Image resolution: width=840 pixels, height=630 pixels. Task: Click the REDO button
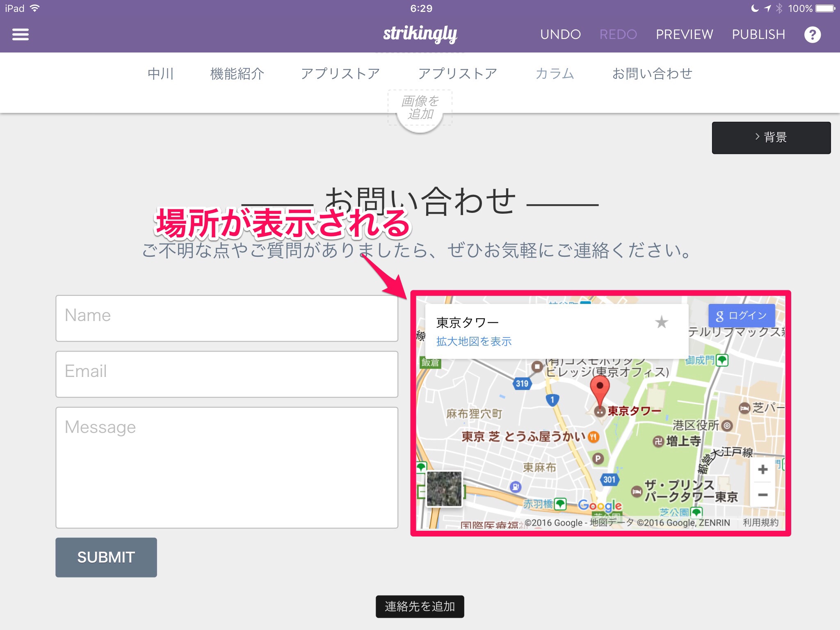618,34
